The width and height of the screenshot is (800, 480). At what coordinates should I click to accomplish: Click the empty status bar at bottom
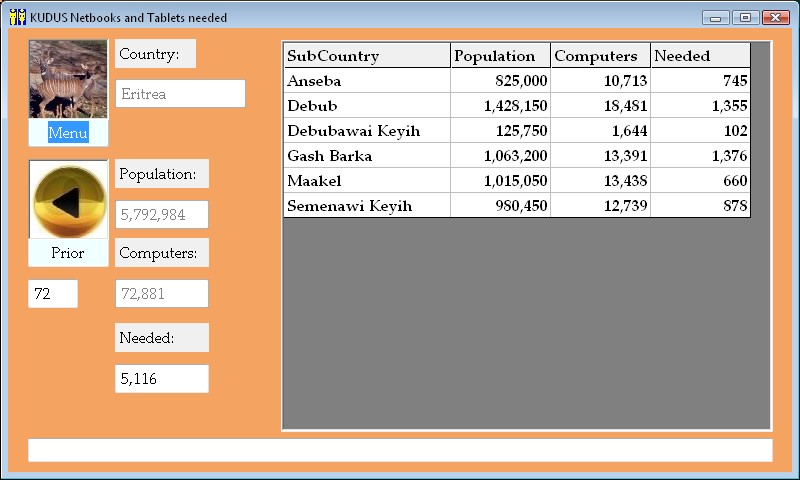[x=400, y=450]
